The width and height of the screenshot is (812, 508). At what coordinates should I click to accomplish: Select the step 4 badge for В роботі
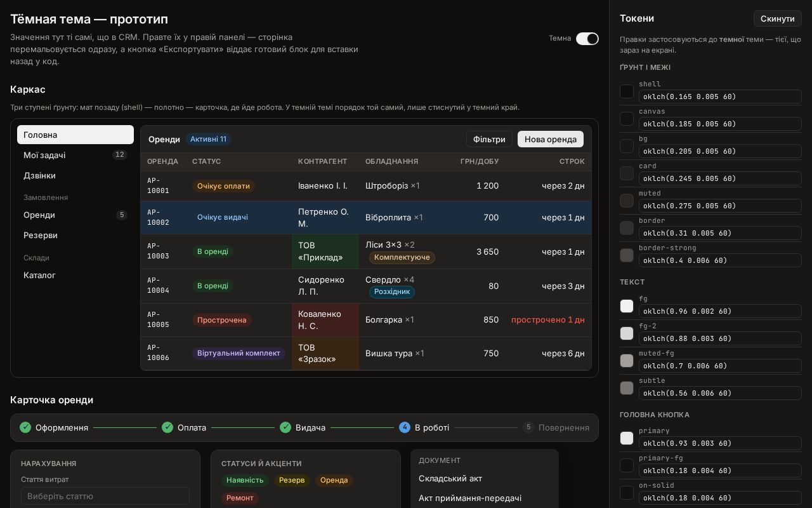click(405, 427)
